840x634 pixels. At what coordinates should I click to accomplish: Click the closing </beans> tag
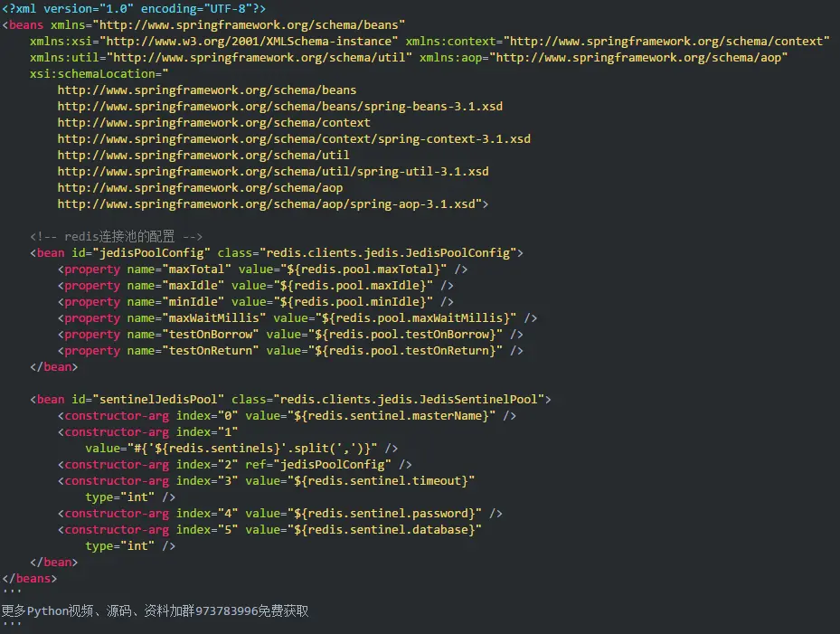[x=30, y=579]
